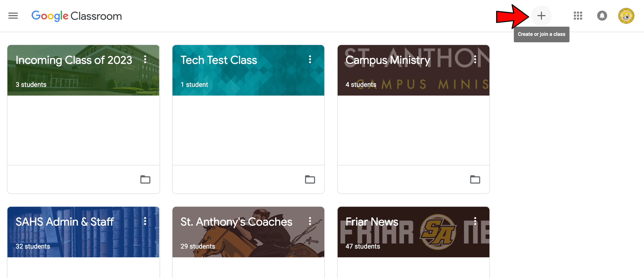644x278 pixels.
Task: Open folder for Campus Ministry class
Action: pos(476,179)
